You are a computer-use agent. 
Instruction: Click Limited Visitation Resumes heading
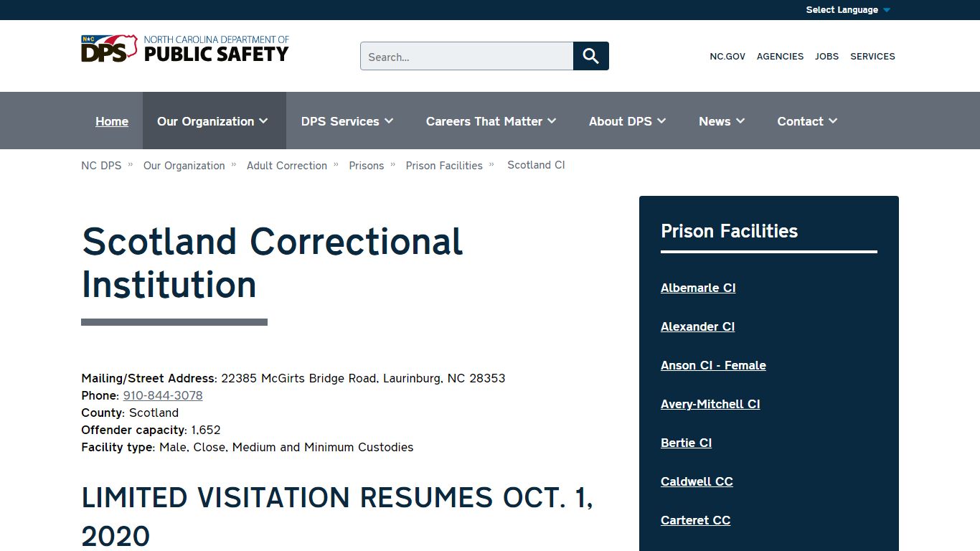click(x=337, y=517)
